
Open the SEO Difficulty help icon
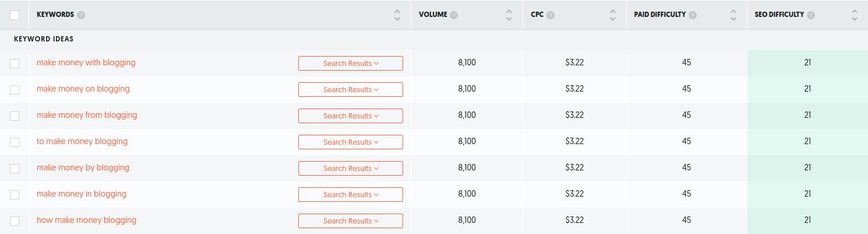(811, 15)
